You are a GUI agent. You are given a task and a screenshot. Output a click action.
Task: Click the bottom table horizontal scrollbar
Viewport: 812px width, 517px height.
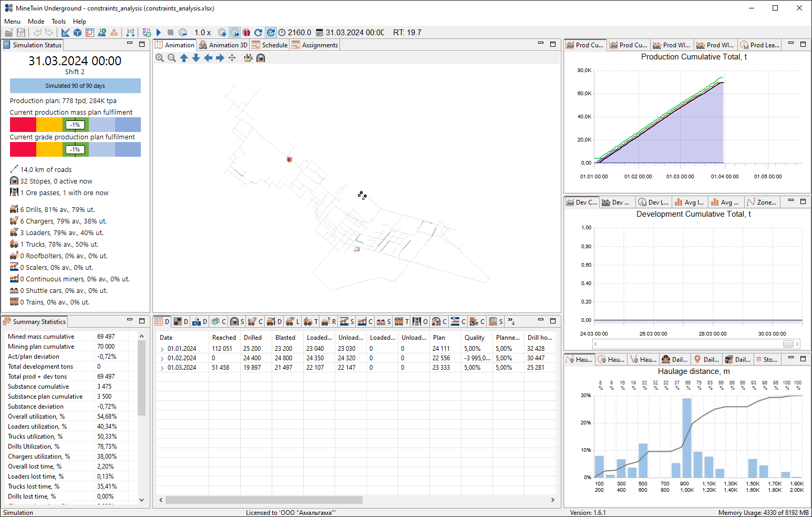coord(264,500)
